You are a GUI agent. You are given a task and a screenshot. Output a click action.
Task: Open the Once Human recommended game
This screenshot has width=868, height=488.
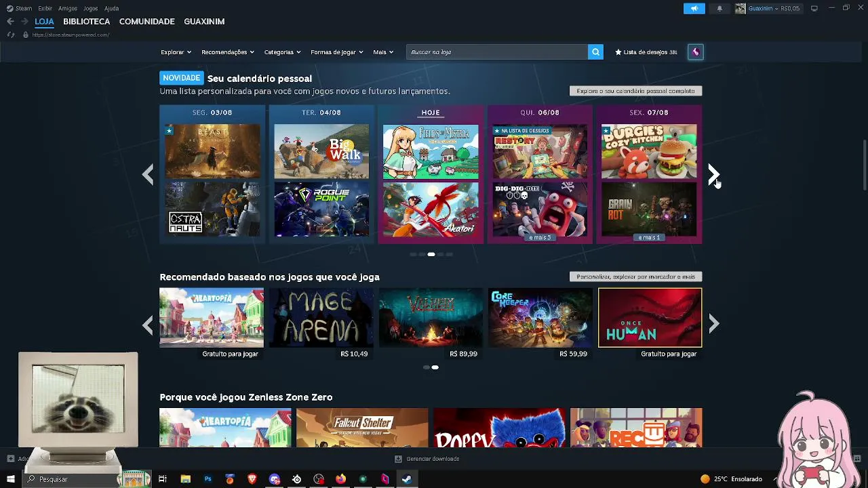pos(650,318)
